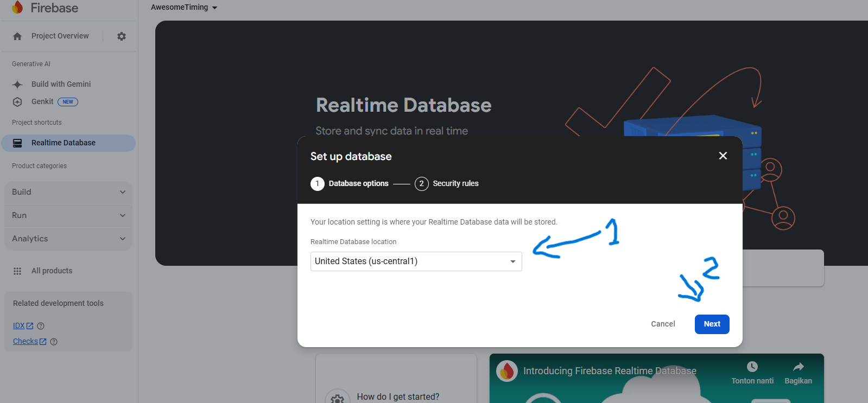Viewport: 868px width, 403px height.
Task: Expand the Run category
Action: pos(68,215)
